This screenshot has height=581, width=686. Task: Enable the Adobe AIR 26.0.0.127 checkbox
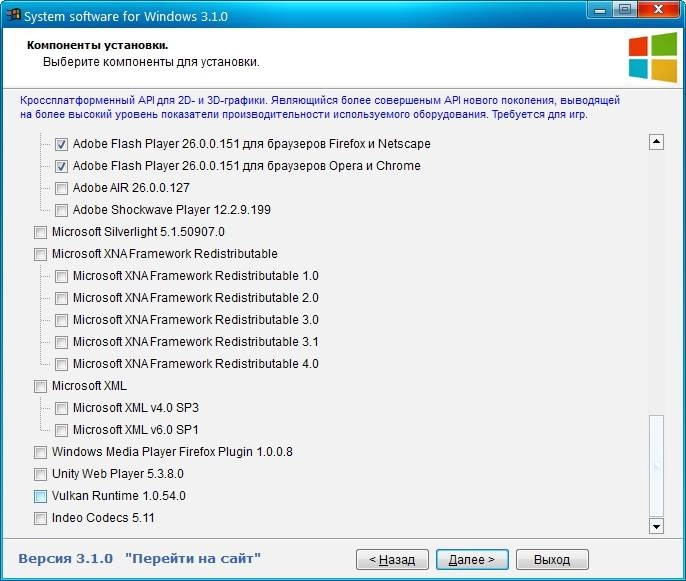pos(61,188)
